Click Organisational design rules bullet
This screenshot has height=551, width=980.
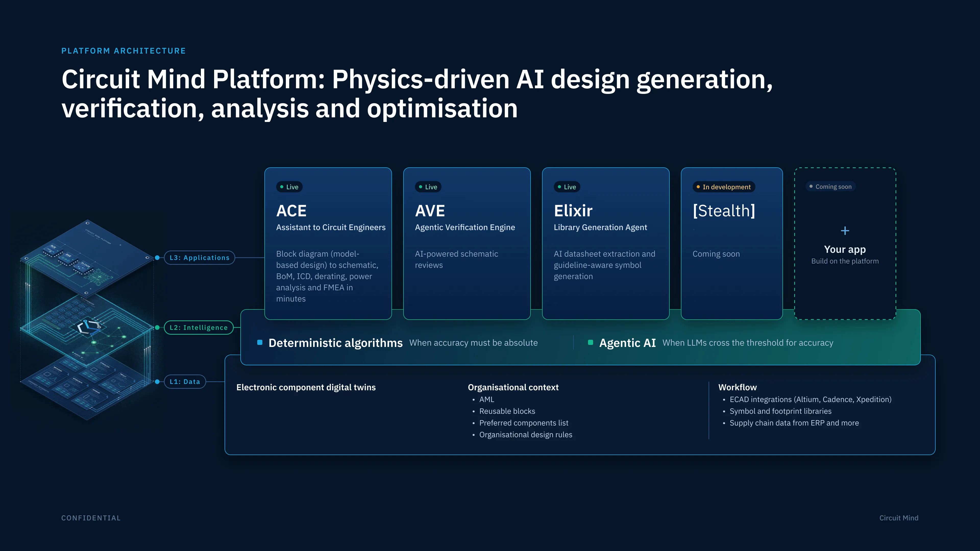tap(525, 435)
